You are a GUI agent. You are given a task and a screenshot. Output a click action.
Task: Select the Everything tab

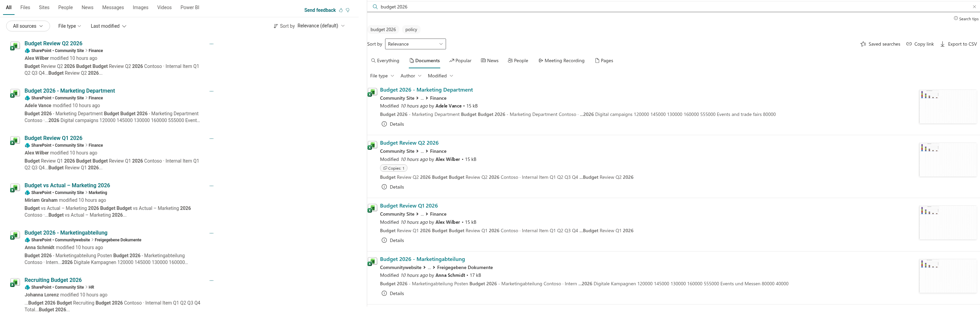pyautogui.click(x=385, y=61)
